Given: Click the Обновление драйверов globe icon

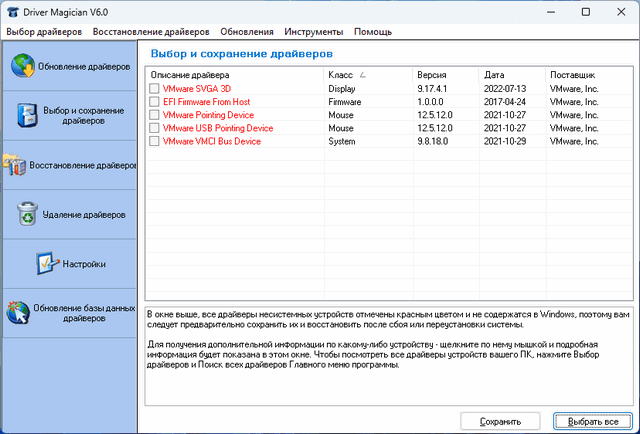Looking at the screenshot, I should tap(22, 67).
